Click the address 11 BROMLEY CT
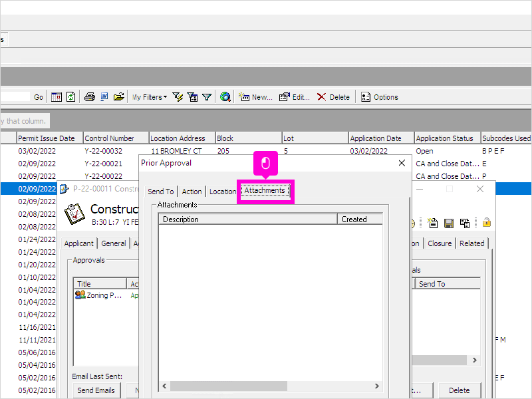Screen dimensions: 532x399 [x=176, y=151]
